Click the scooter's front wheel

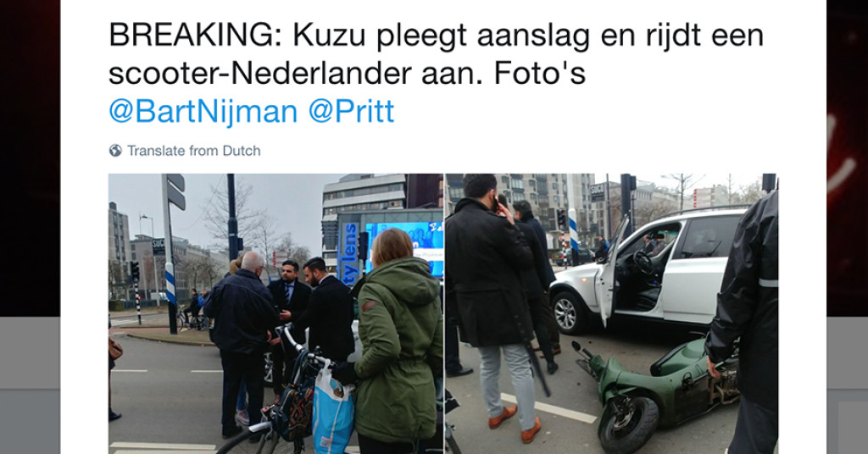point(626,424)
